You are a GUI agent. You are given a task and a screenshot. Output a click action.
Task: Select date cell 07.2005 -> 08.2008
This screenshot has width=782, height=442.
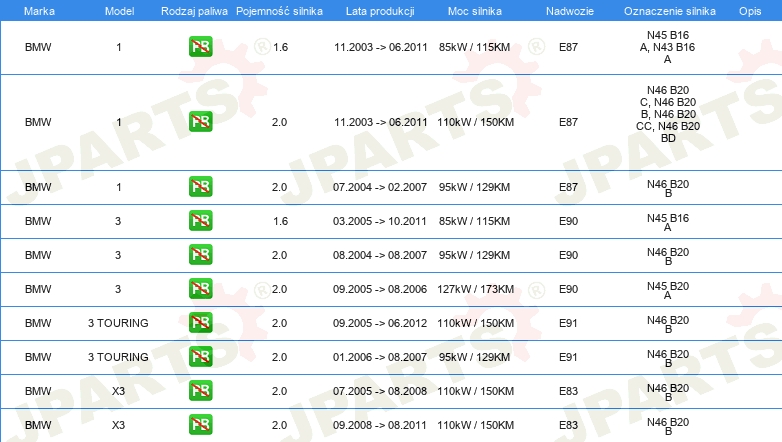[x=380, y=391]
